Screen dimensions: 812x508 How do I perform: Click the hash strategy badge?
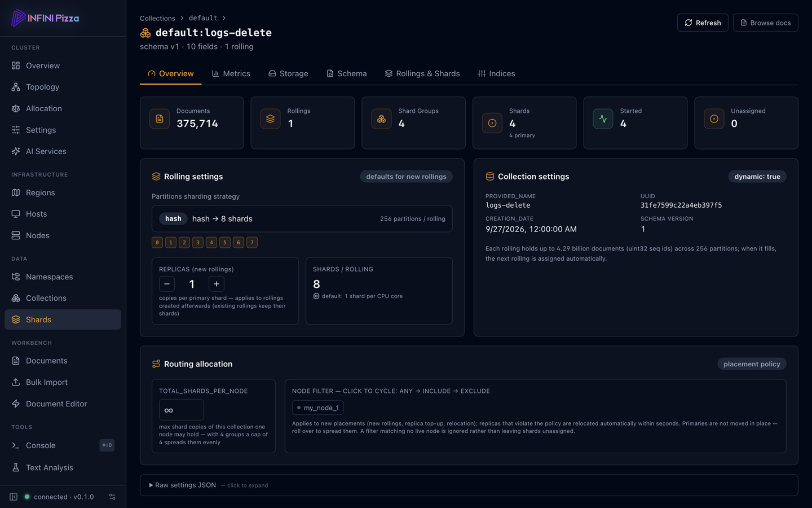pos(173,218)
